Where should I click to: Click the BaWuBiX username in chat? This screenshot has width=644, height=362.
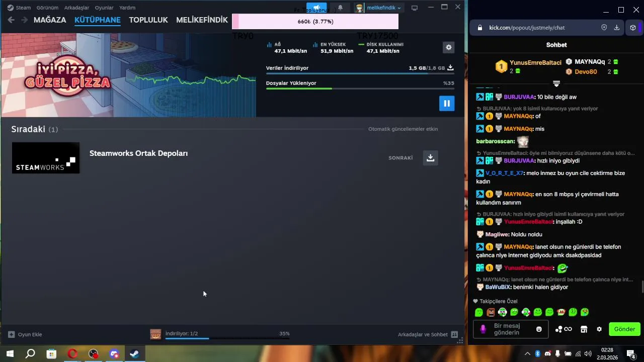pyautogui.click(x=498, y=287)
